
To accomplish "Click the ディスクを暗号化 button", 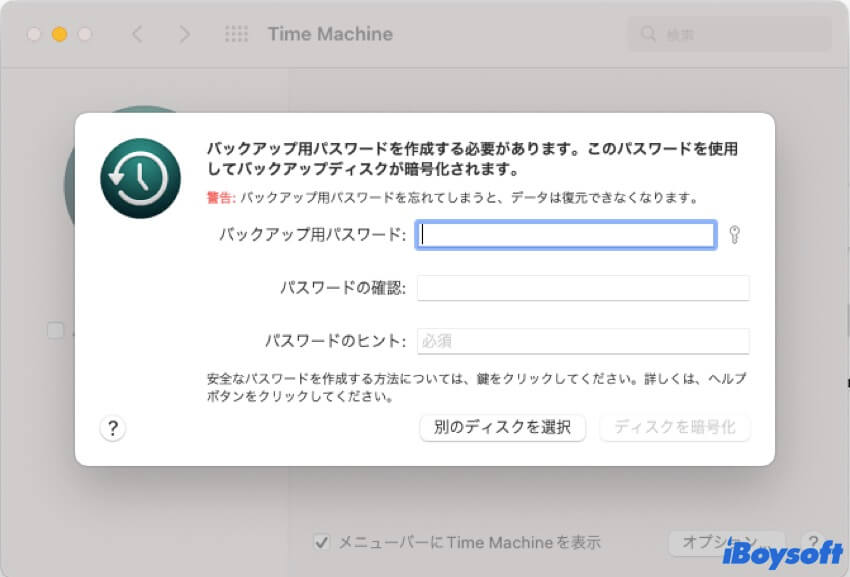I will [x=674, y=428].
